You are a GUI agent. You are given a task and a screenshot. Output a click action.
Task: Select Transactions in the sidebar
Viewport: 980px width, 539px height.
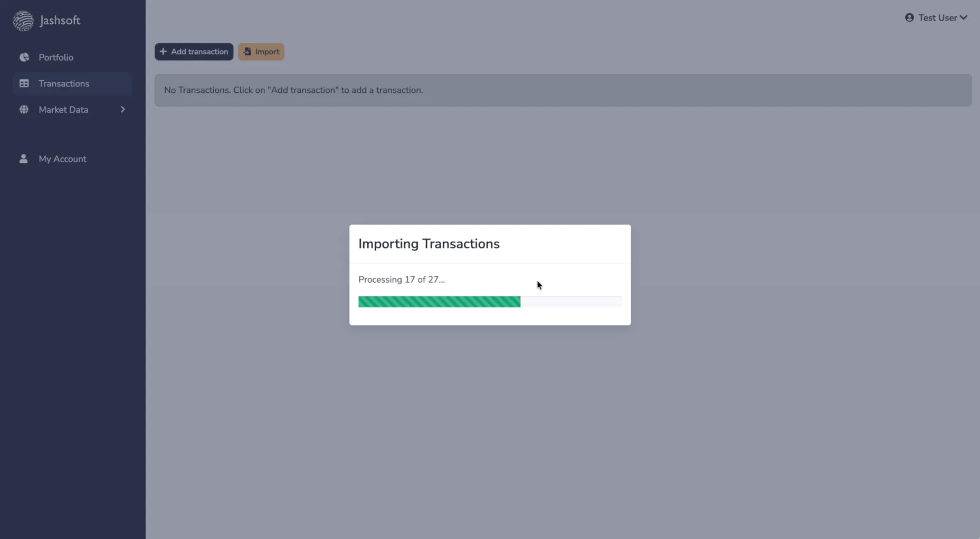72,83
